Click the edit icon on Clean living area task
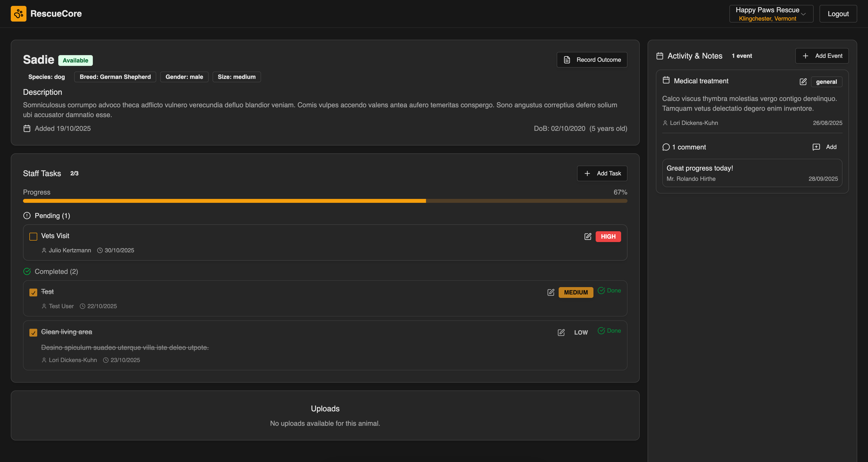This screenshot has width=868, height=462. click(x=561, y=332)
